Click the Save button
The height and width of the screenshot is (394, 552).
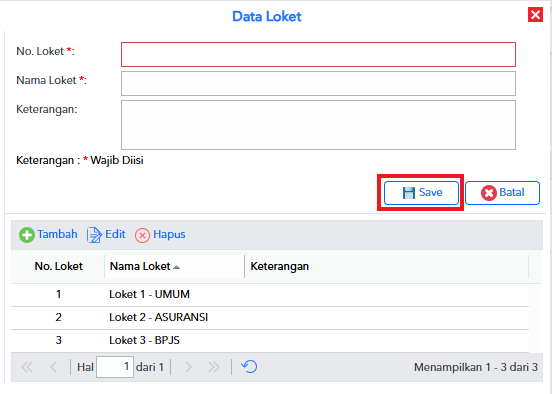pyautogui.click(x=421, y=193)
